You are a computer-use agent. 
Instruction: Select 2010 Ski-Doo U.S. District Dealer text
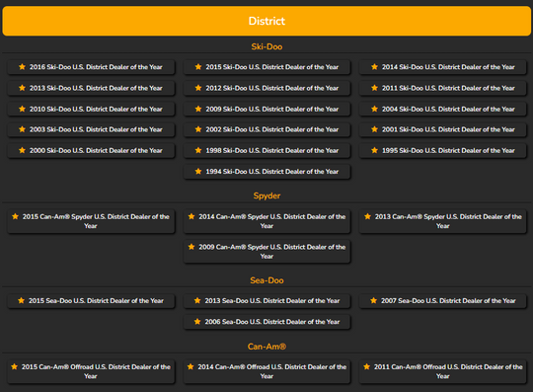point(96,110)
